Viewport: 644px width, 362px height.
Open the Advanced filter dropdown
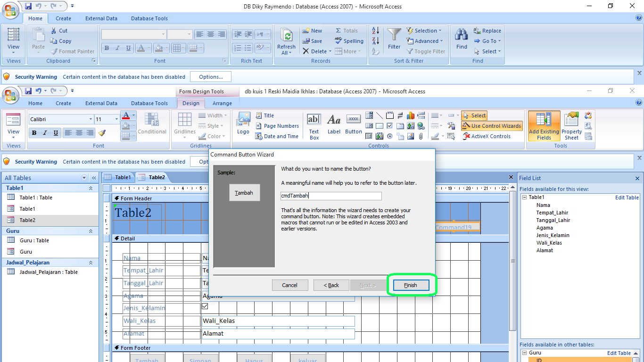click(425, 41)
